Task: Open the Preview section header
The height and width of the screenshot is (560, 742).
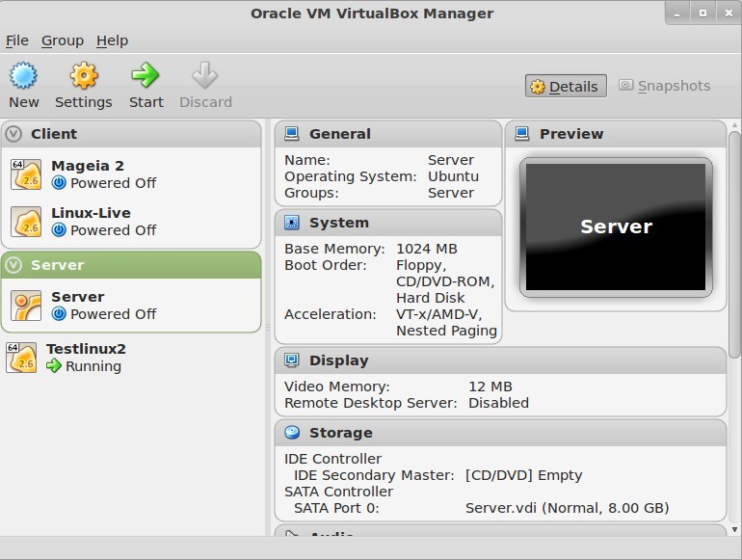Action: [x=616, y=134]
